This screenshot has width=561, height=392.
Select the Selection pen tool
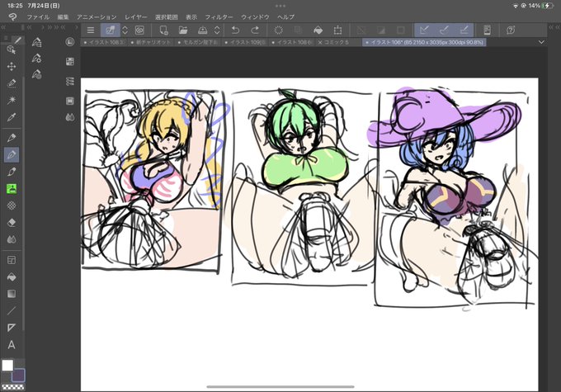pyautogui.click(x=12, y=83)
